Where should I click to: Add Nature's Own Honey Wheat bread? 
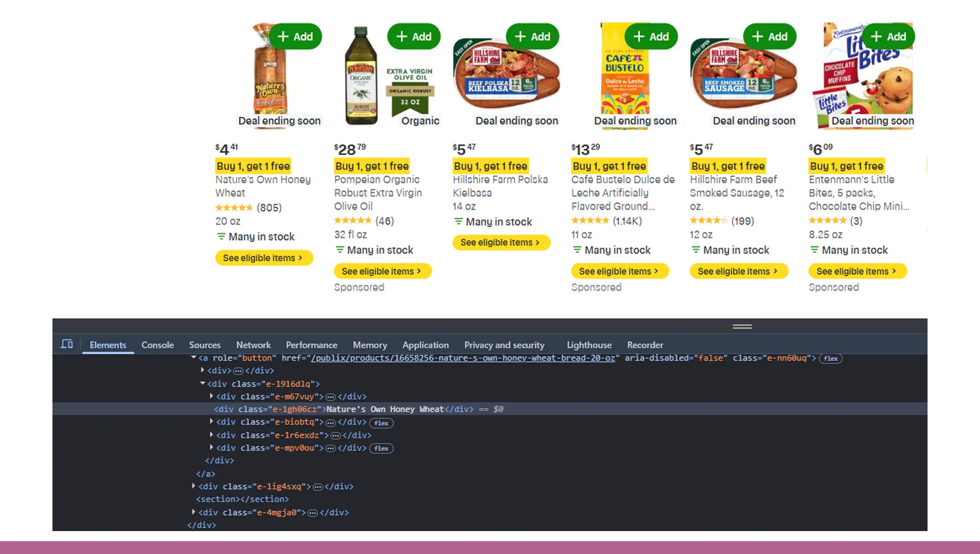coord(295,37)
